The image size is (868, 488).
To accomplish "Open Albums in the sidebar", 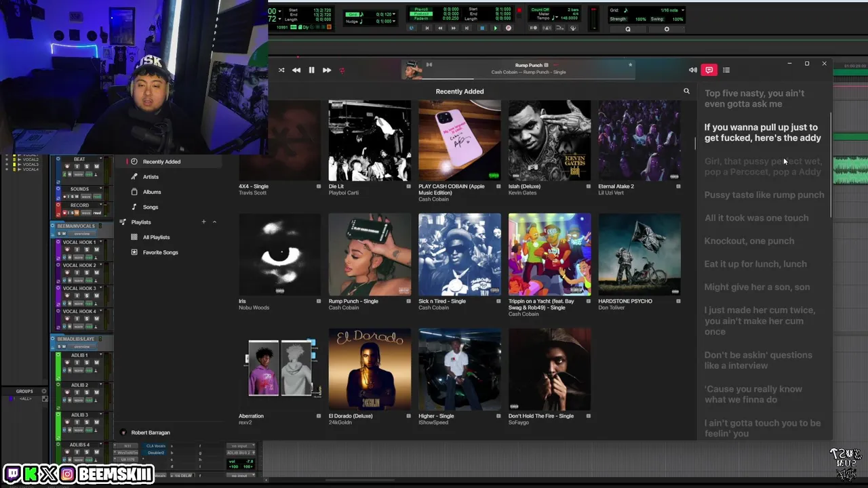I will point(152,192).
